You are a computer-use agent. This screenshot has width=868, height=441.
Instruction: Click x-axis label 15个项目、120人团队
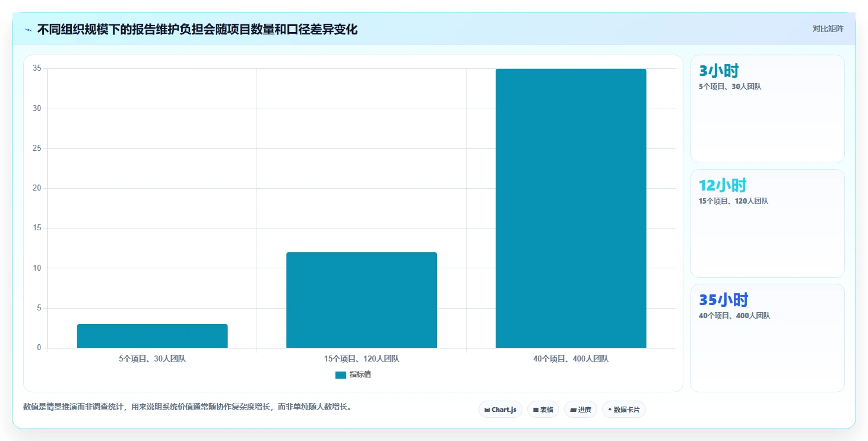tap(362, 359)
